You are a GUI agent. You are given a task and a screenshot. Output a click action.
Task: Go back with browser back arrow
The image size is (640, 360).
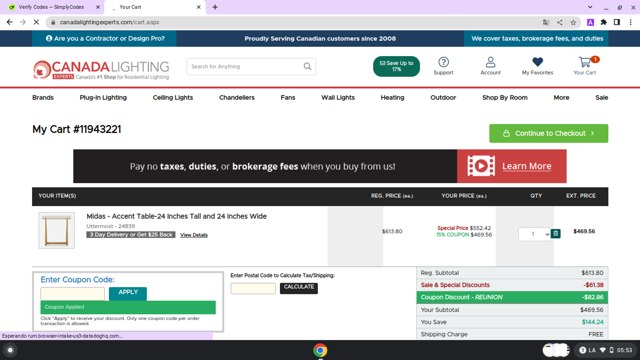click(x=9, y=22)
